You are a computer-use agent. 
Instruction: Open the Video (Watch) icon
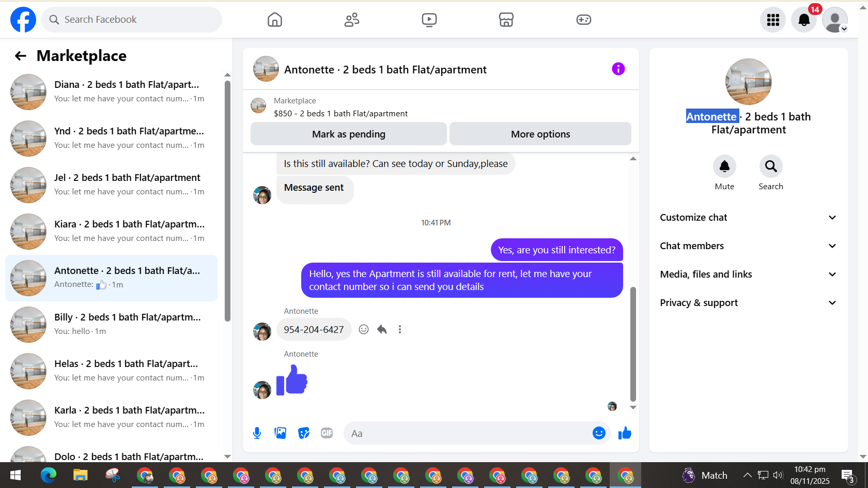429,20
